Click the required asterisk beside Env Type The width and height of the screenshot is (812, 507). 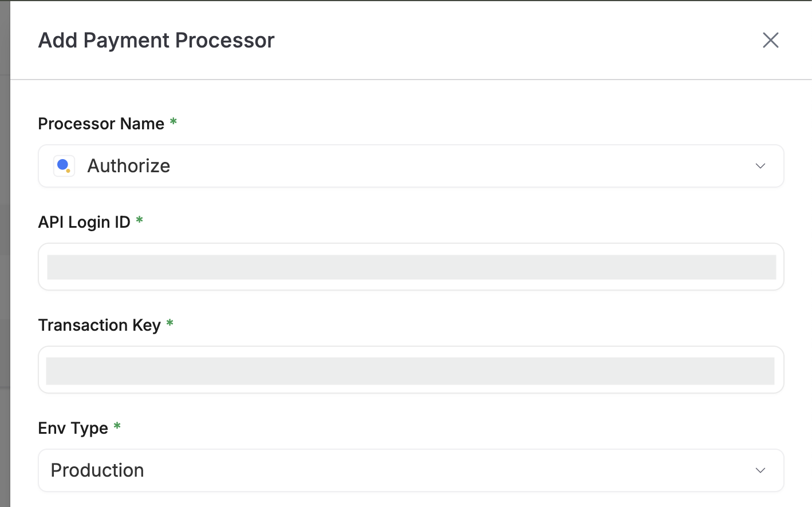pos(117,426)
